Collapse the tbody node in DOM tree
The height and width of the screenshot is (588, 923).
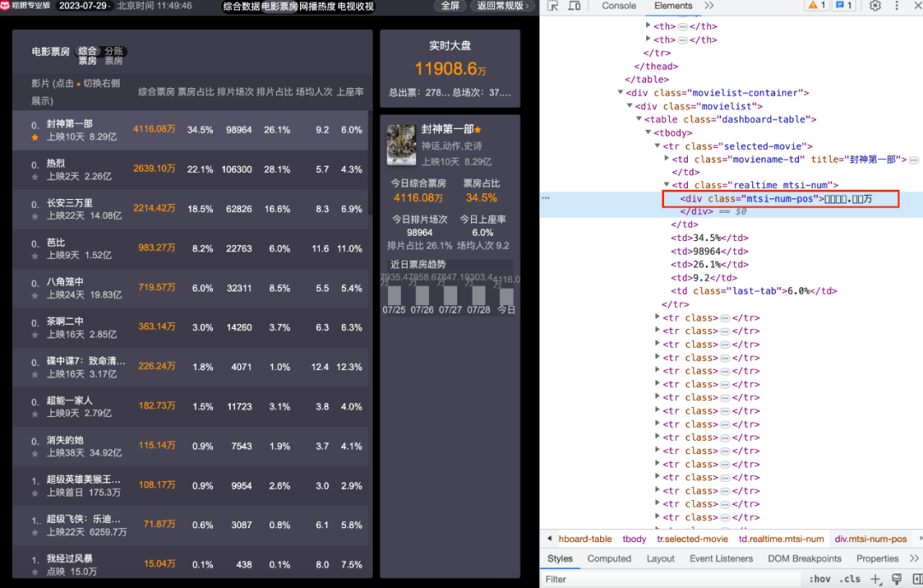pyautogui.click(x=648, y=132)
